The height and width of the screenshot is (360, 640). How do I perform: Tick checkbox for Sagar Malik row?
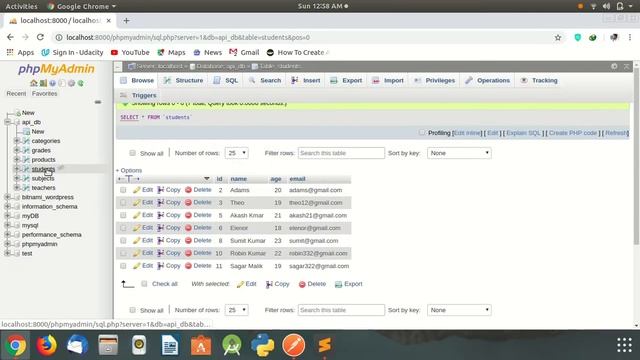123,266
